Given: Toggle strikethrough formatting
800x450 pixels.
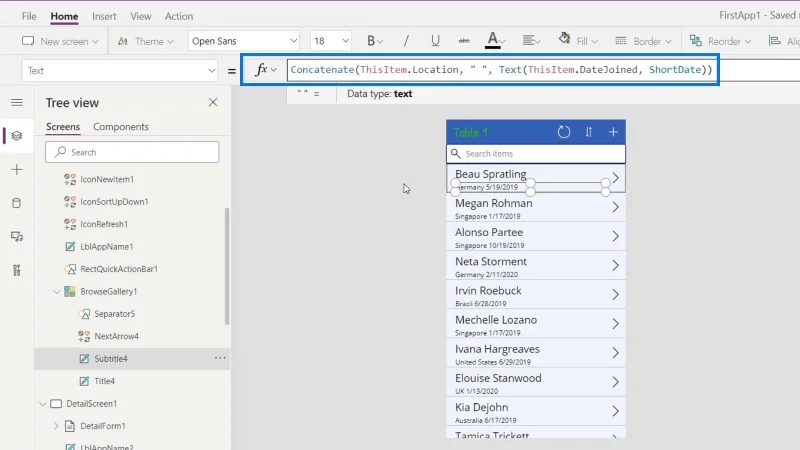Looking at the screenshot, I should [464, 41].
